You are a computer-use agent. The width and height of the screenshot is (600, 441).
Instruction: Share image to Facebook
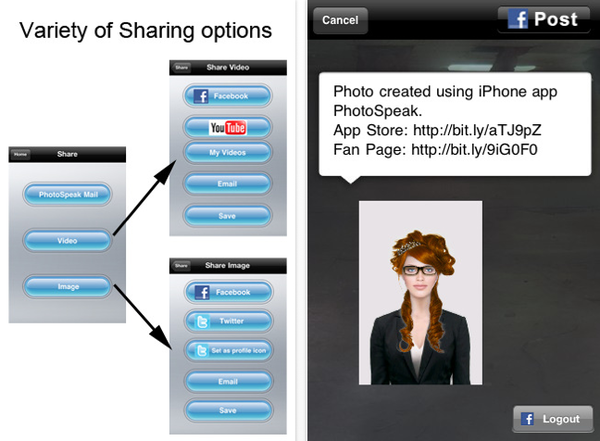pos(229,292)
